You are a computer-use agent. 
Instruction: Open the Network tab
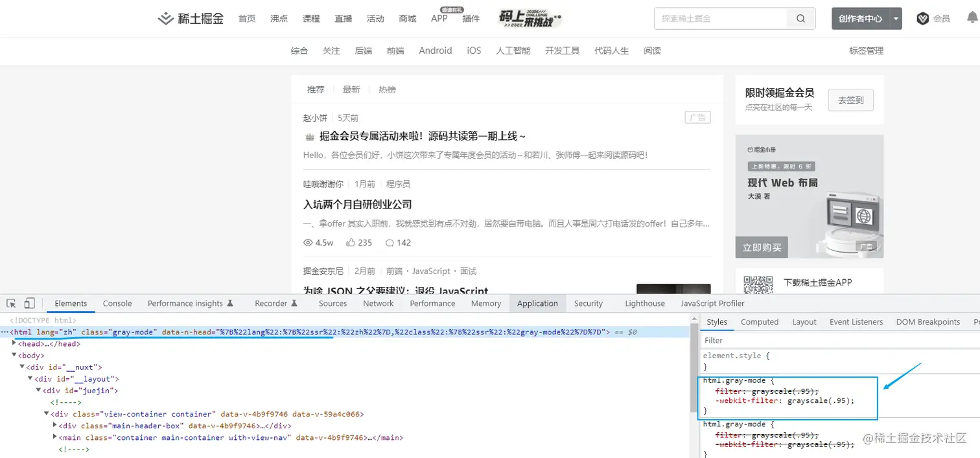pos(379,303)
